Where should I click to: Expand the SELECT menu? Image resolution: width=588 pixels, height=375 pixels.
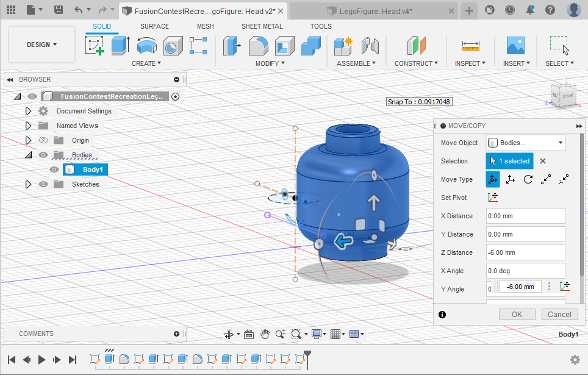559,63
